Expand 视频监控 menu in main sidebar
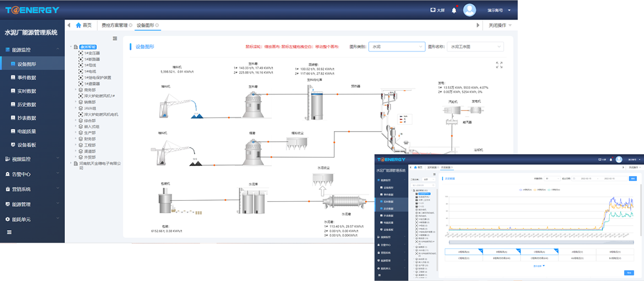644x281 pixels. (32, 159)
